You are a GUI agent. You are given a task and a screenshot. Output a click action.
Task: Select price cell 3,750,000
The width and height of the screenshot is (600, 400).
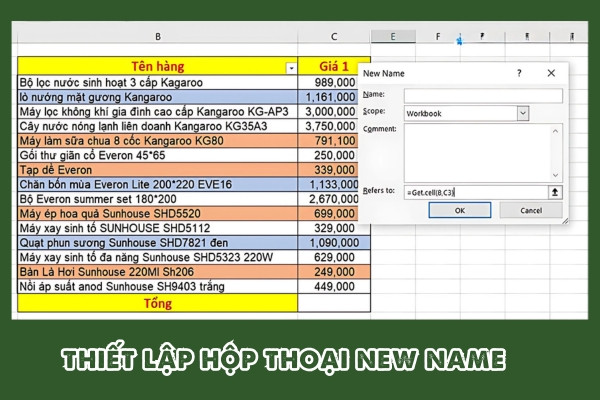[328, 126]
